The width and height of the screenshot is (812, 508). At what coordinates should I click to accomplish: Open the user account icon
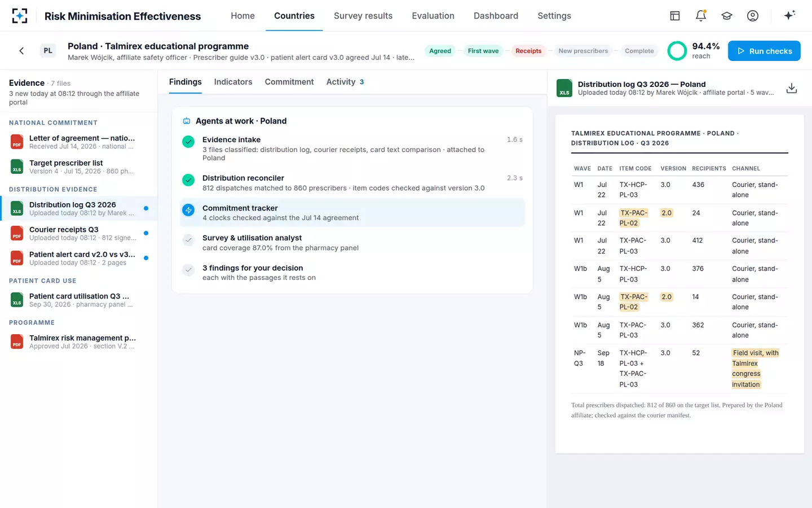click(753, 16)
